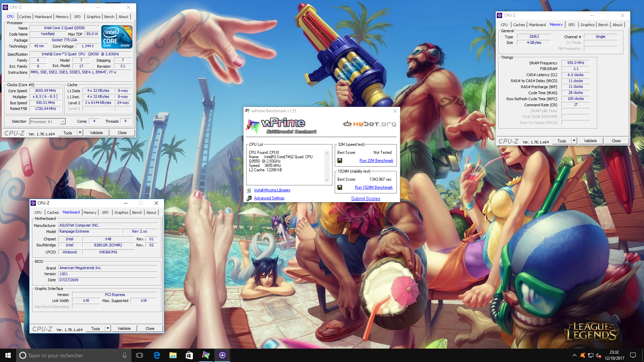
Task: Click the wPrime logo banner
Action: point(281,126)
